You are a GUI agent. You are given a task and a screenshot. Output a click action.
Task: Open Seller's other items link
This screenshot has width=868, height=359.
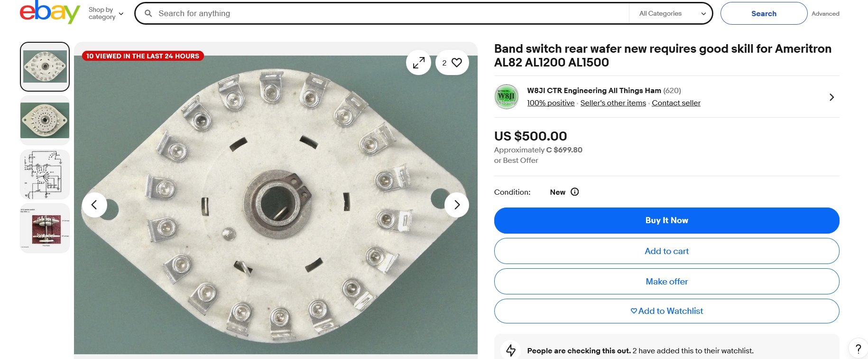[x=613, y=103]
